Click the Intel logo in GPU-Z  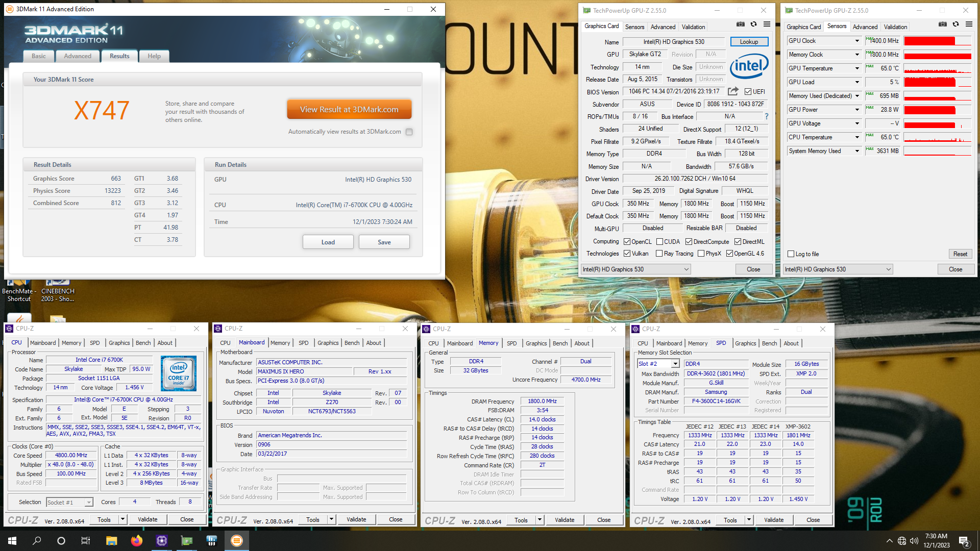point(749,66)
